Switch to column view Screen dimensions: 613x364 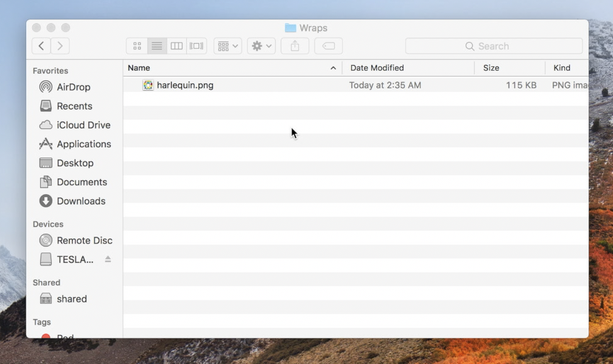point(177,46)
